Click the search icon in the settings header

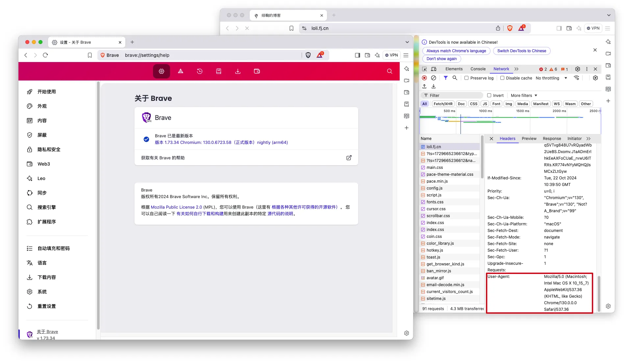tap(389, 71)
